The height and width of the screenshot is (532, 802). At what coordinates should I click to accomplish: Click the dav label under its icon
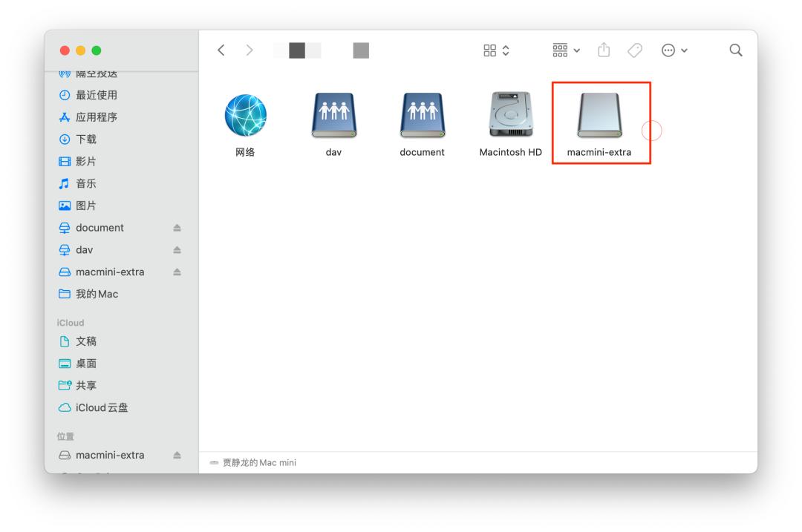pyautogui.click(x=333, y=152)
